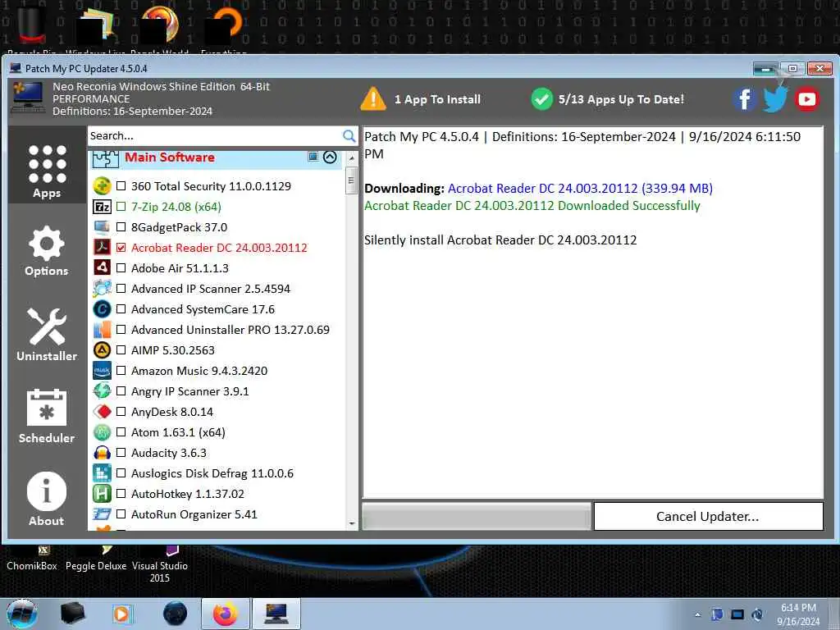Image resolution: width=840 pixels, height=630 pixels.
Task: Click the yellow warning triangle icon
Action: pyautogui.click(x=373, y=99)
